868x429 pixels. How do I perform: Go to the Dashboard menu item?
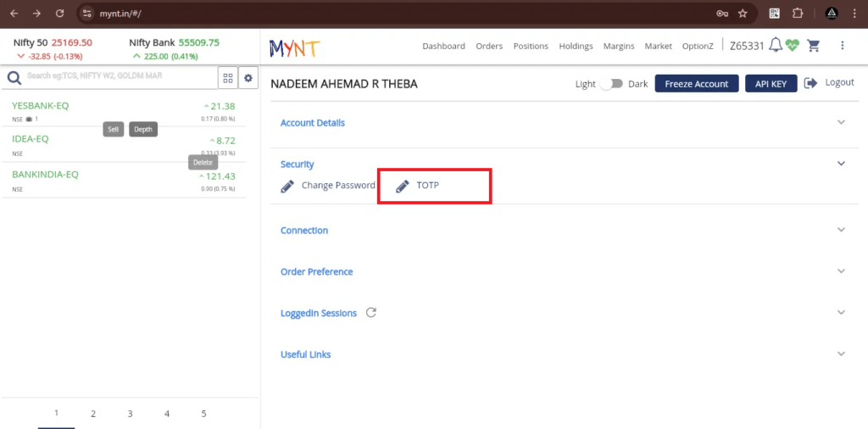click(x=443, y=46)
